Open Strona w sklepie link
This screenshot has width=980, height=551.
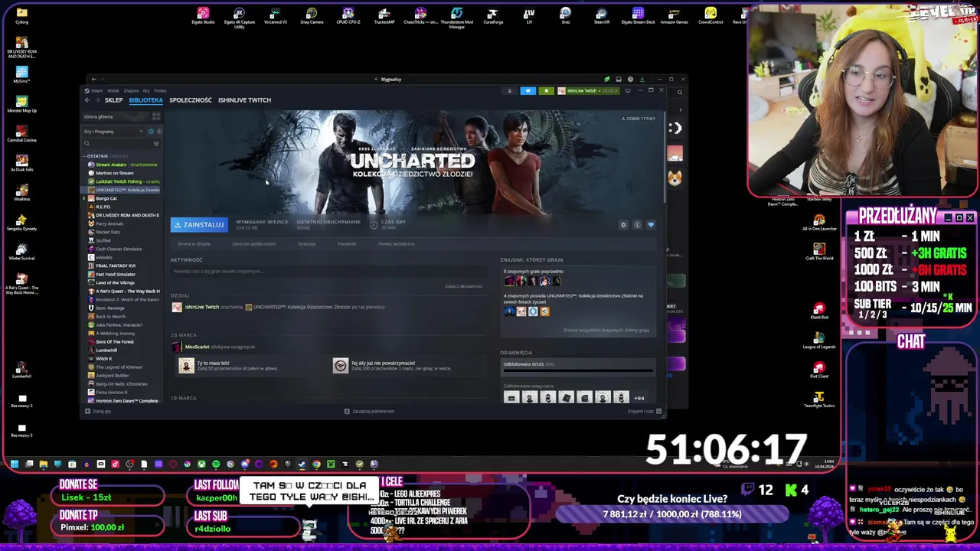pos(194,244)
